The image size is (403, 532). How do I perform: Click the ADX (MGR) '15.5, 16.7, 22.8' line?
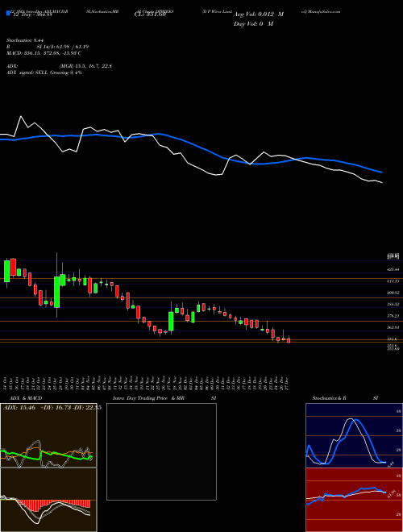[59, 66]
